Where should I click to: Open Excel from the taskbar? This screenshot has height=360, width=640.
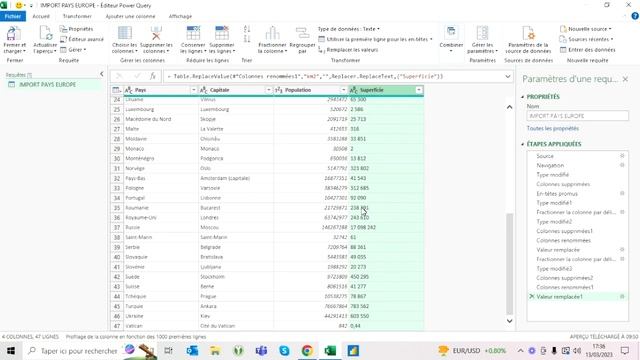(x=330, y=351)
